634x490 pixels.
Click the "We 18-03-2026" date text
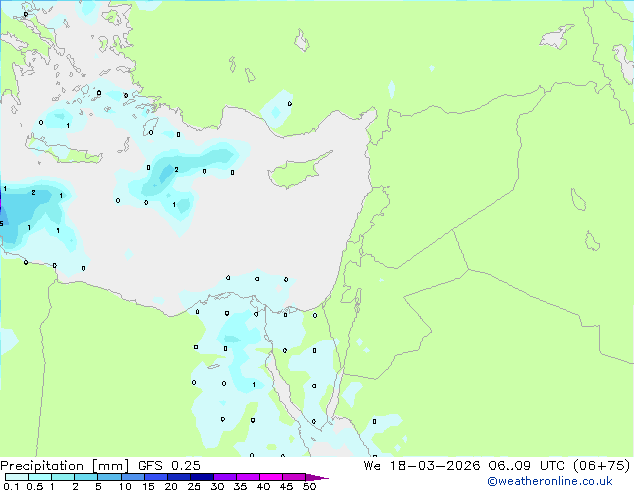[x=422, y=466]
